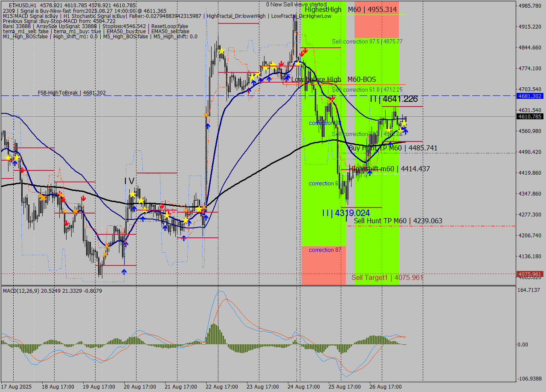The image size is (546, 392).
Task: Click the blue II 4319.024 wave label
Action: pos(346,213)
